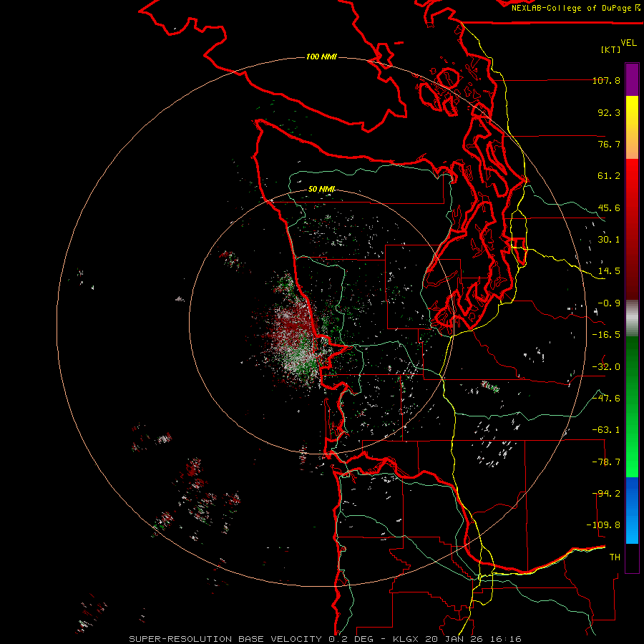Click the 92.3 velocity scale value
This screenshot has width=644, height=644.
[x=609, y=112]
